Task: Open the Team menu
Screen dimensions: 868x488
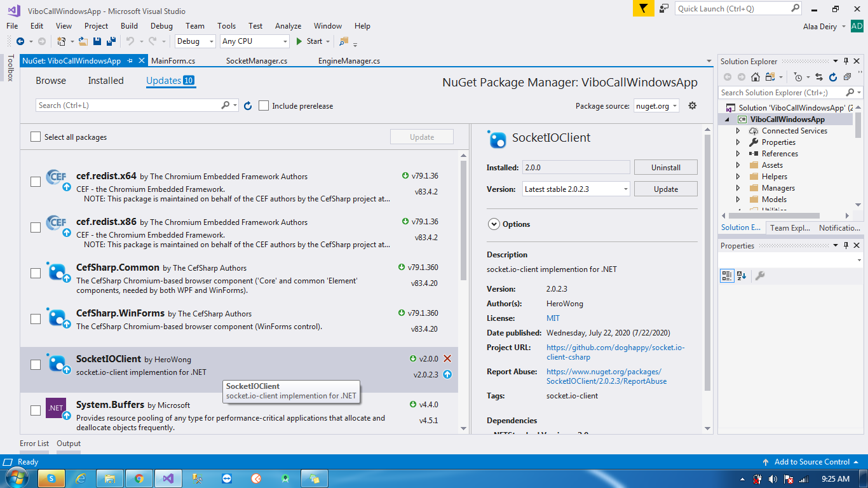Action: [195, 26]
